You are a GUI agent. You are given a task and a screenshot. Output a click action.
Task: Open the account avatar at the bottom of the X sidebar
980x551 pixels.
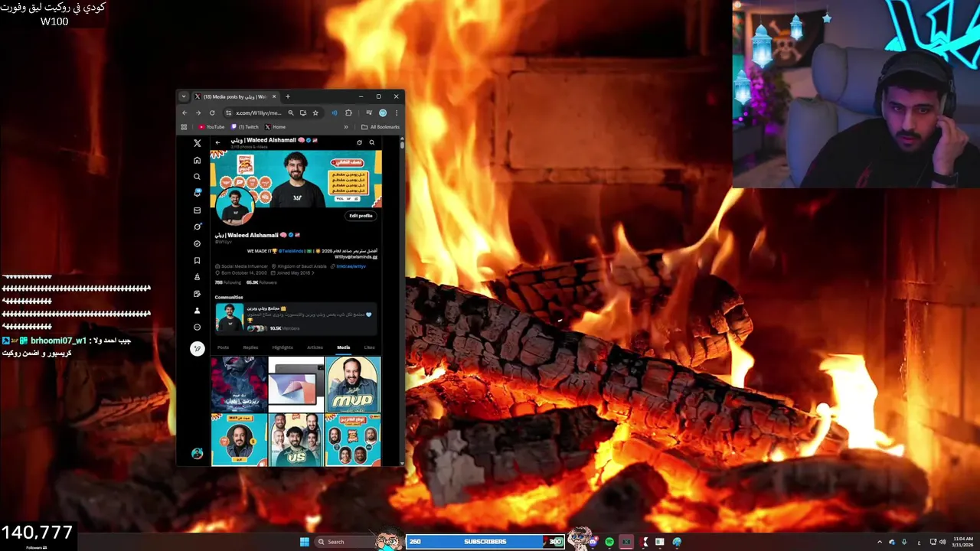pos(197,454)
